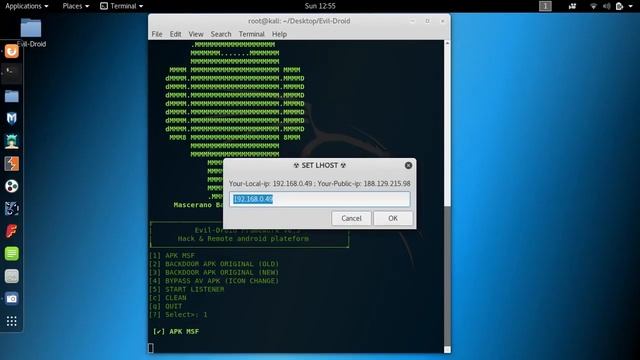Open the Evil-Droid desktop folder
The width and height of the screenshot is (640, 360).
click(31, 32)
